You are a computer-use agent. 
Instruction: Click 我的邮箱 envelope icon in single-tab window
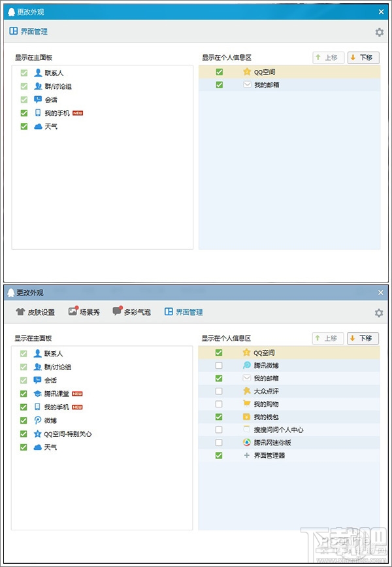247,84
